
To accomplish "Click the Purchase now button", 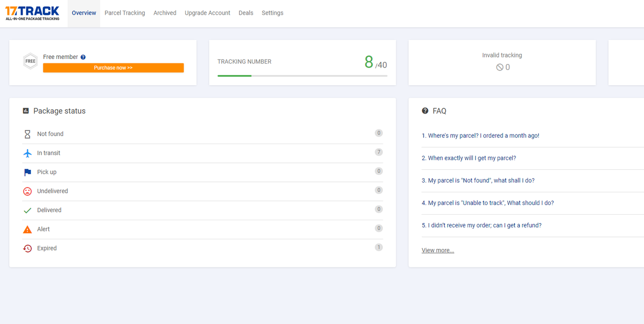I will 113,68.
